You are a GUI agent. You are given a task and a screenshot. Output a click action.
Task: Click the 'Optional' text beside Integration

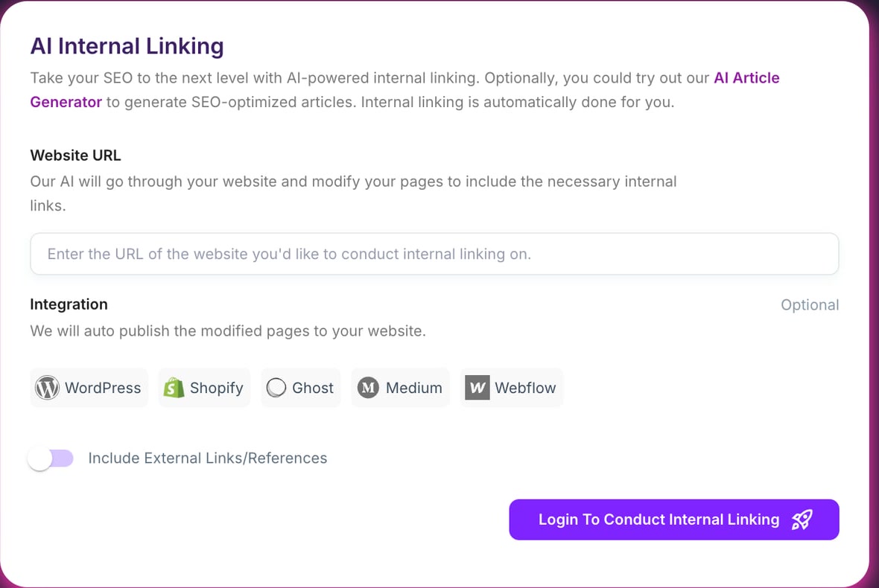pos(810,305)
